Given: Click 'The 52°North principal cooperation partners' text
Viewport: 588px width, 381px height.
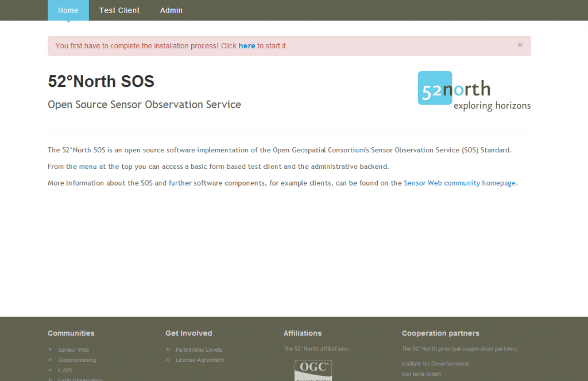Looking at the screenshot, I should 459,349.
